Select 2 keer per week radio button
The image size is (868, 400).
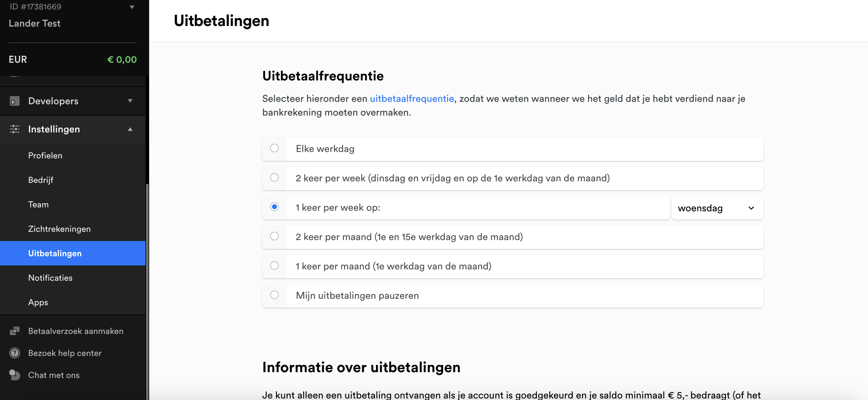274,177
